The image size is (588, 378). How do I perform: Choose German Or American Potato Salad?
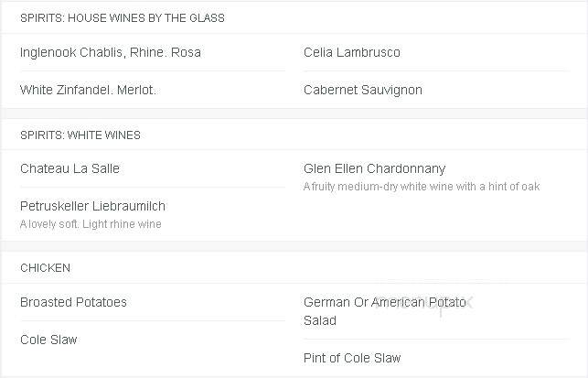(385, 311)
